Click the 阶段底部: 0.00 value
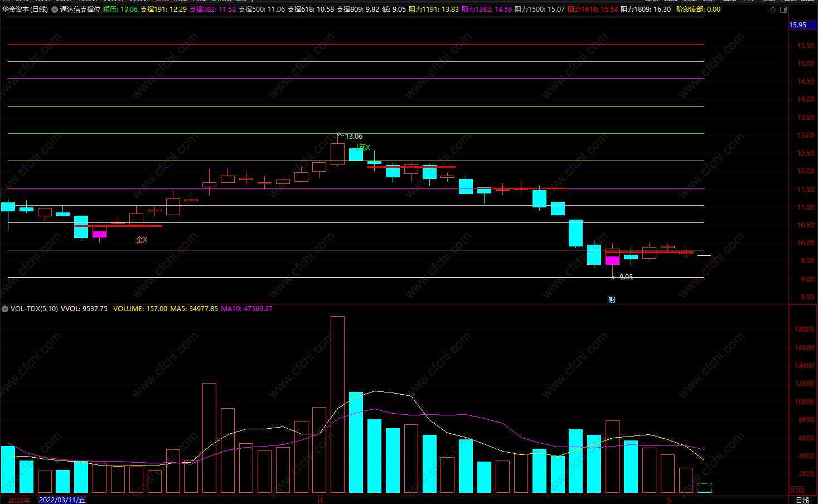Image resolution: width=818 pixels, height=504 pixels. coord(698,9)
